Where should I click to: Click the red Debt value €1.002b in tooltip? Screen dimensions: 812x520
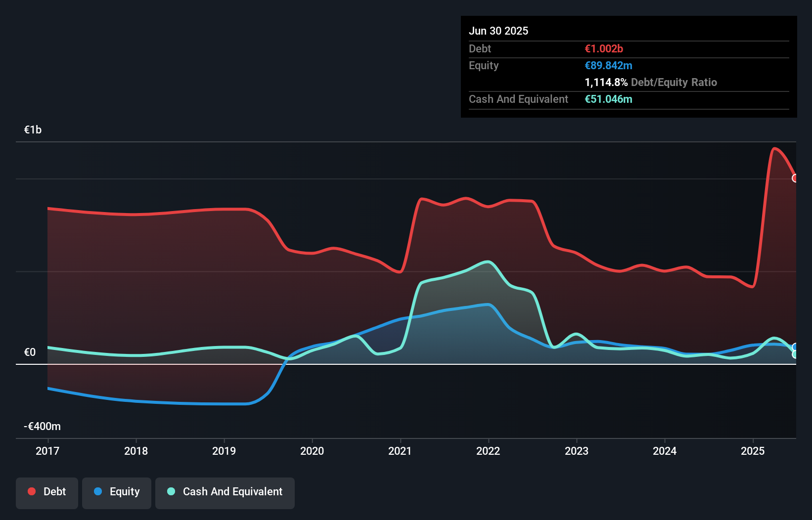pos(604,48)
